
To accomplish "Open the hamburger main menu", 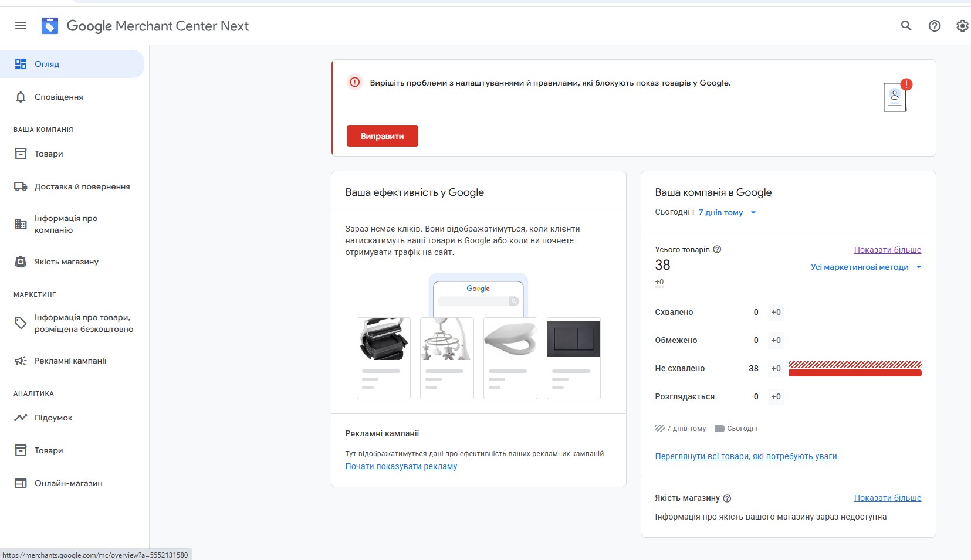I will pos(21,26).
